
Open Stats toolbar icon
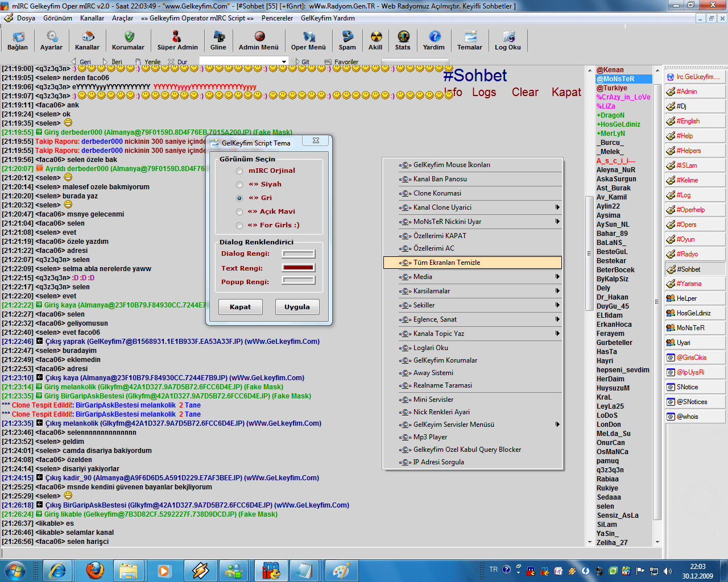(x=403, y=41)
